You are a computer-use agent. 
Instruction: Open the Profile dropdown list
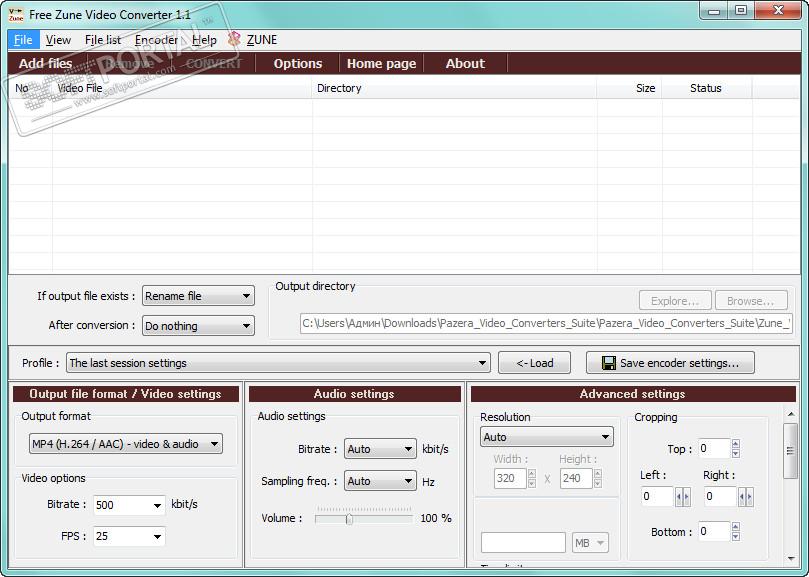tap(278, 363)
